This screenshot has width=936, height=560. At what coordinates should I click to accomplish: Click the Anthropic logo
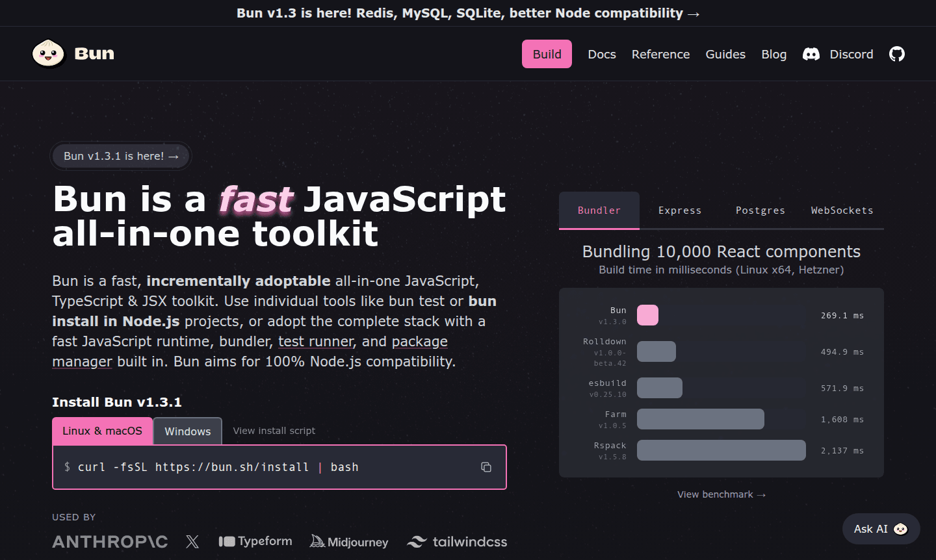[x=110, y=542]
